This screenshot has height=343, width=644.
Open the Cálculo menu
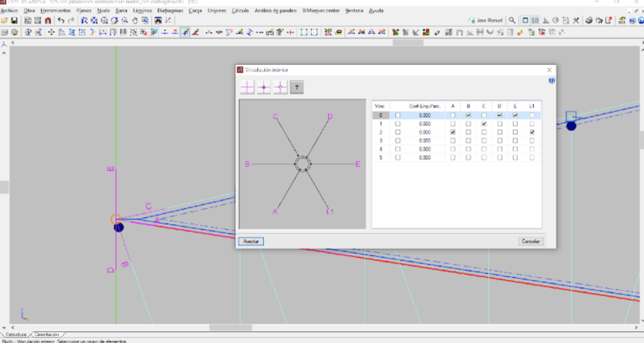coord(240,11)
